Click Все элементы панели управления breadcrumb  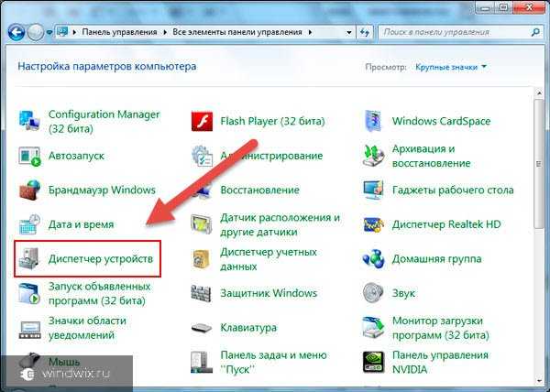pyautogui.click(x=237, y=32)
